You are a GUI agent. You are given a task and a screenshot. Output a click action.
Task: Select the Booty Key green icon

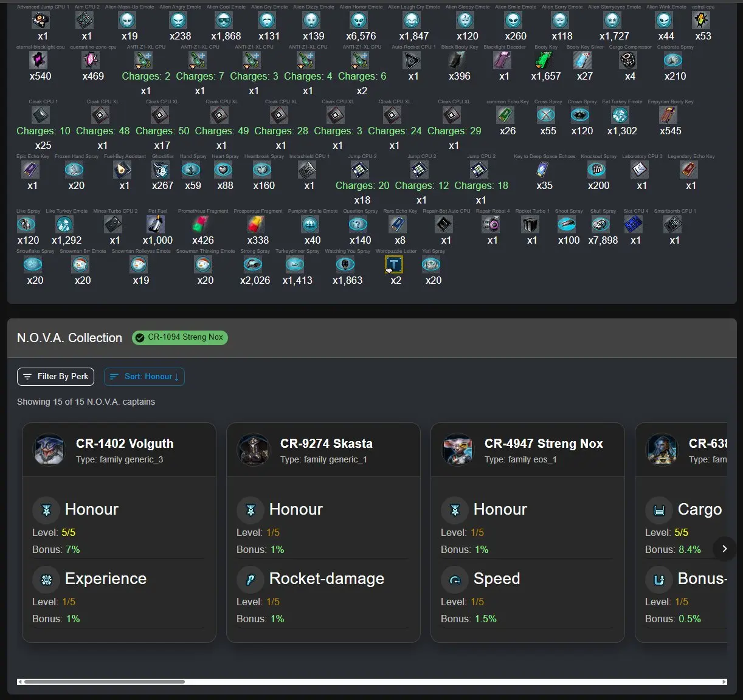coord(544,60)
